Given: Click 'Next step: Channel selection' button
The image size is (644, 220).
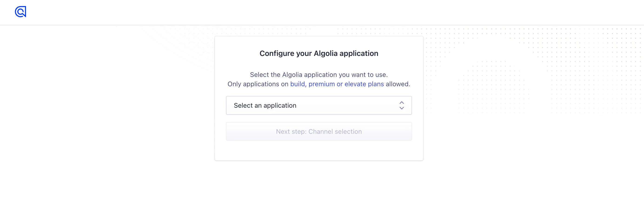Looking at the screenshot, I should click(x=319, y=131).
